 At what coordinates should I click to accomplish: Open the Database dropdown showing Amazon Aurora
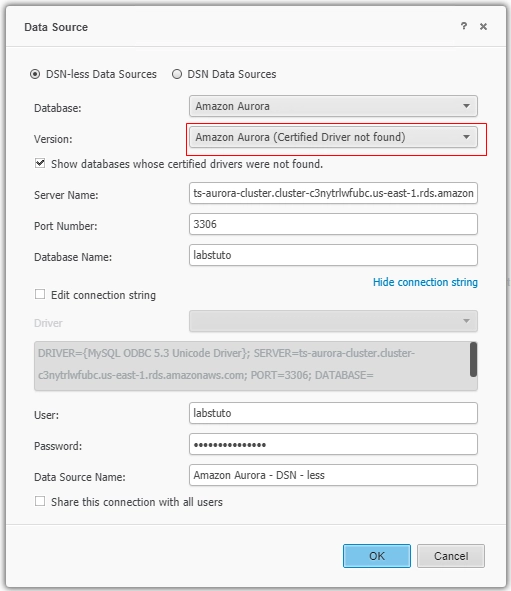pos(333,106)
